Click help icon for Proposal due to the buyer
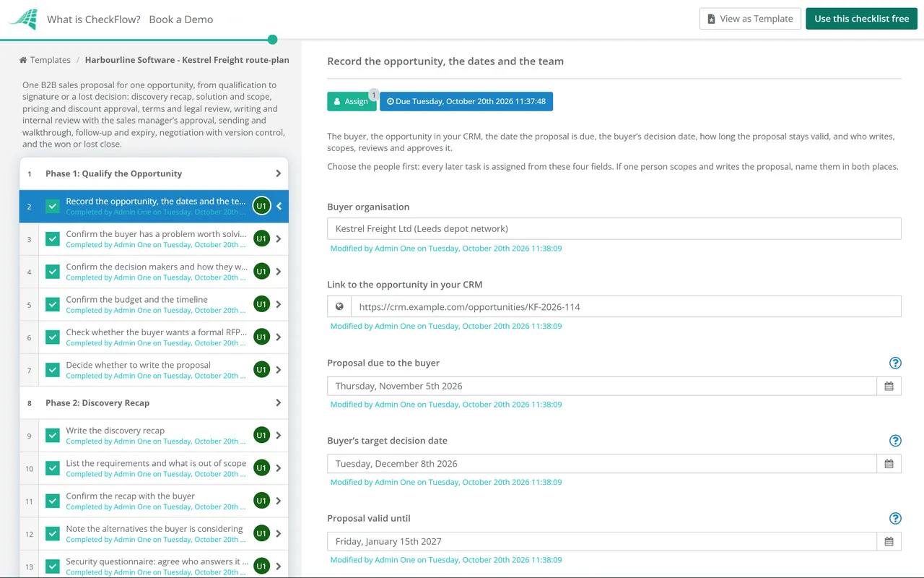924x578 pixels. (x=895, y=363)
